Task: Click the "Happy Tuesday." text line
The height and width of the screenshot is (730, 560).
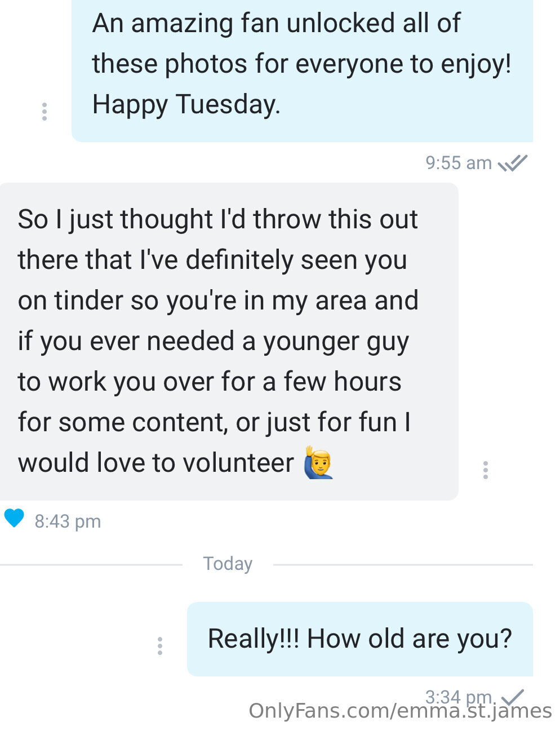Action: tap(186, 104)
